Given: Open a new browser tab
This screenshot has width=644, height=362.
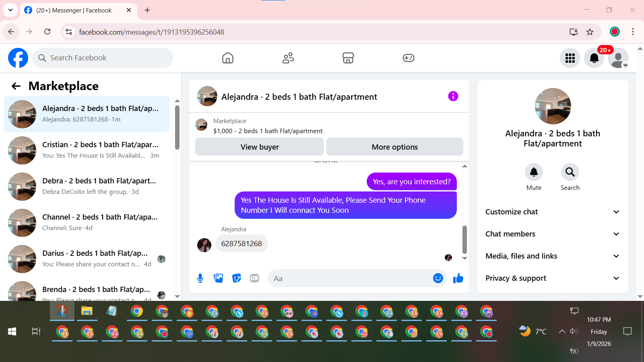Looking at the screenshot, I should [147, 10].
